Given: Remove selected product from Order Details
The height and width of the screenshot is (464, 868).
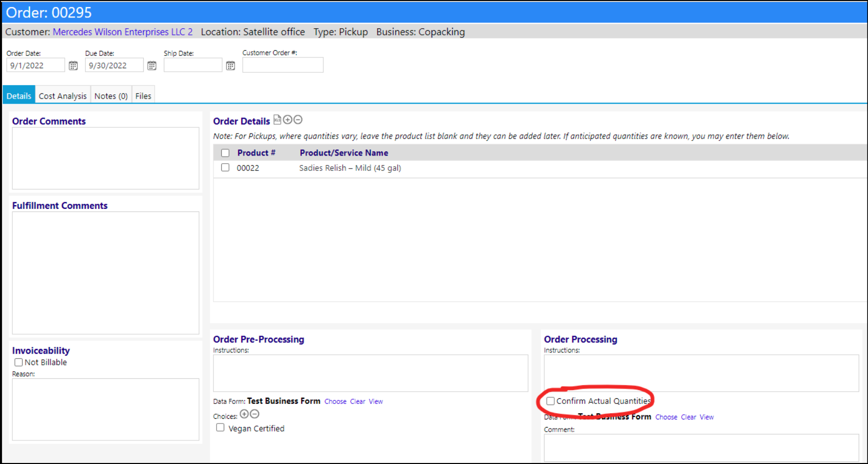Looking at the screenshot, I should tap(298, 120).
